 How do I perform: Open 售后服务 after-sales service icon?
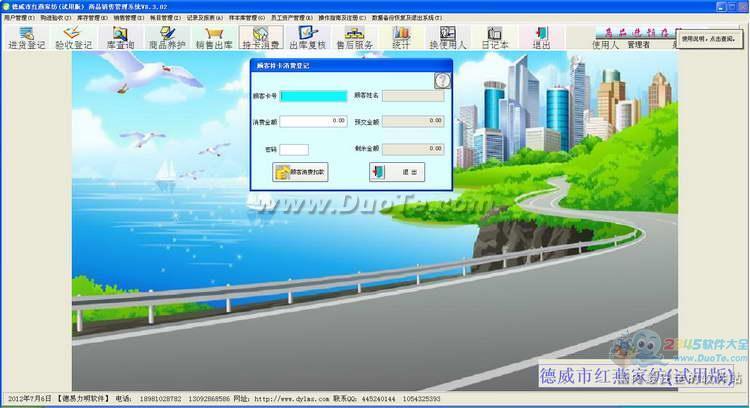coord(354,38)
